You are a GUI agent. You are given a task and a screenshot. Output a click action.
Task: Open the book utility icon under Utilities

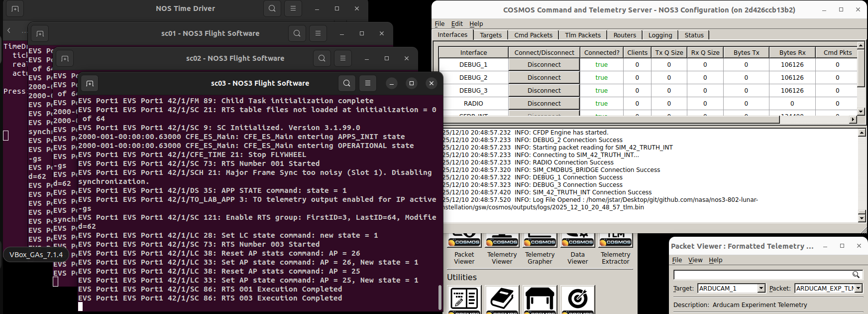click(x=502, y=300)
